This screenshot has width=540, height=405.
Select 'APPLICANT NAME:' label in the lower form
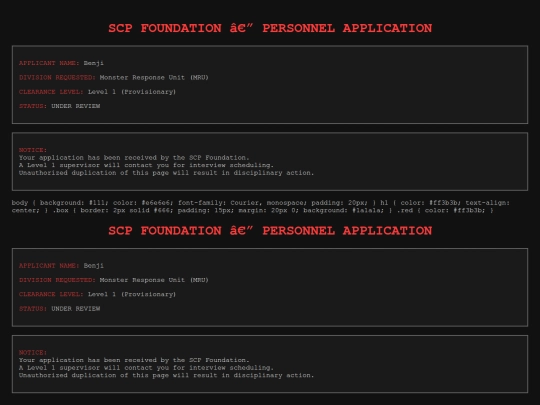click(x=49, y=266)
